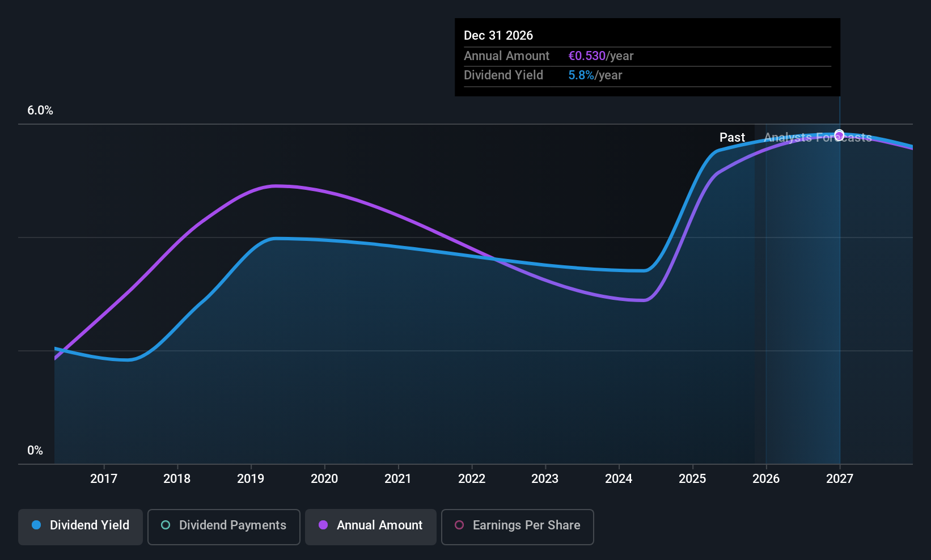Select the 2017 year axis label
The height and width of the screenshot is (560, 931).
[x=104, y=479]
